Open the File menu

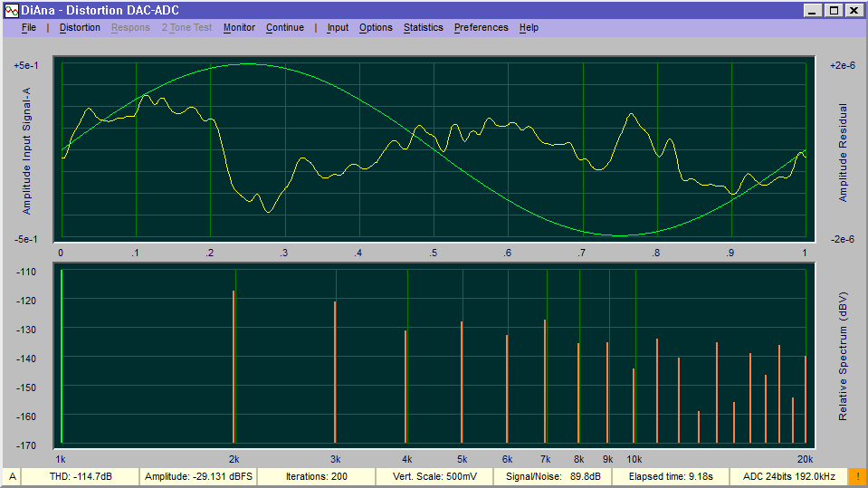[x=29, y=27]
